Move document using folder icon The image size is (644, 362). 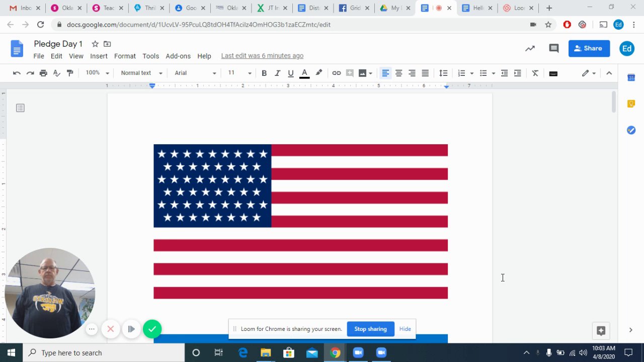(x=107, y=44)
